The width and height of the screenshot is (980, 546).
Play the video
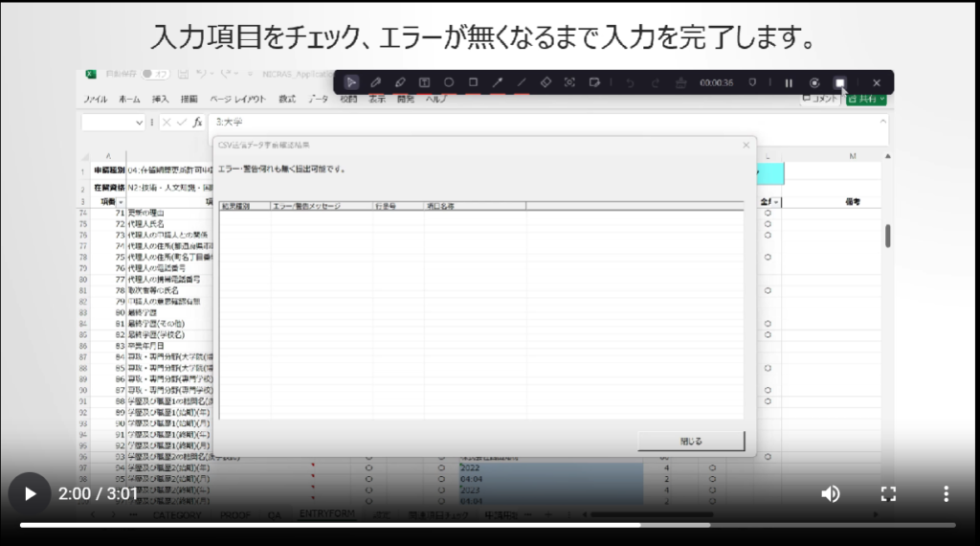pyautogui.click(x=30, y=494)
